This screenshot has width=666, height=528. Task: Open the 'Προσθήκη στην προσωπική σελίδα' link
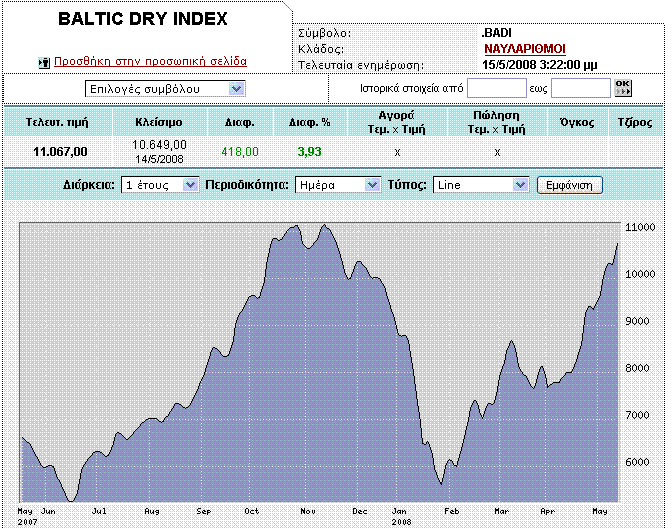pyautogui.click(x=150, y=61)
